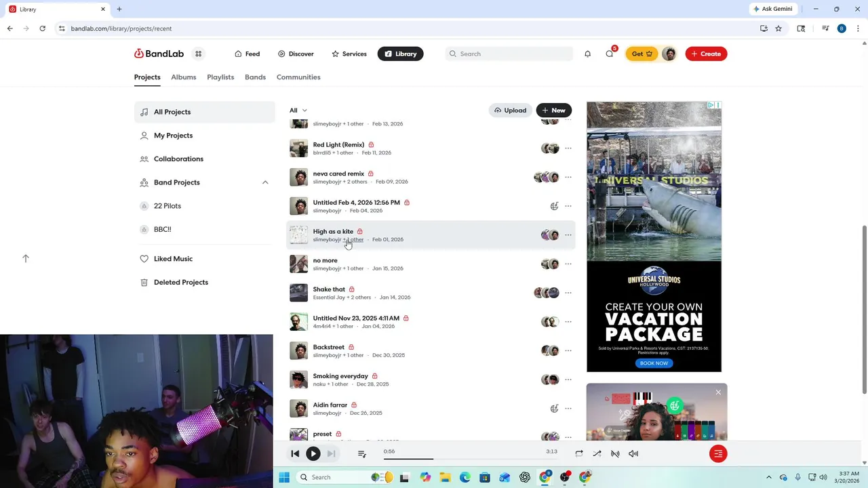The width and height of the screenshot is (868, 488).
Task: Select All Projects in sidebar
Action: [204, 112]
